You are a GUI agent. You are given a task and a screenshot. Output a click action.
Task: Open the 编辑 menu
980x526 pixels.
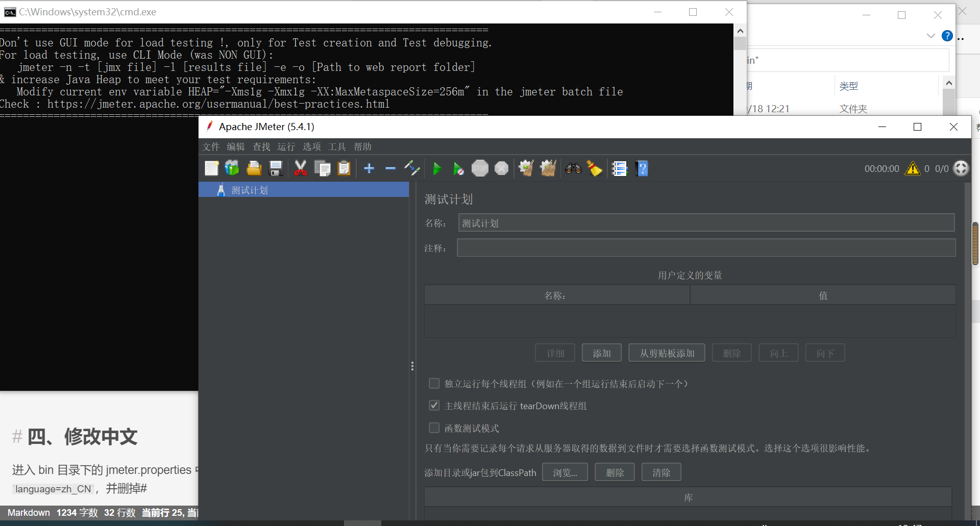(236, 147)
